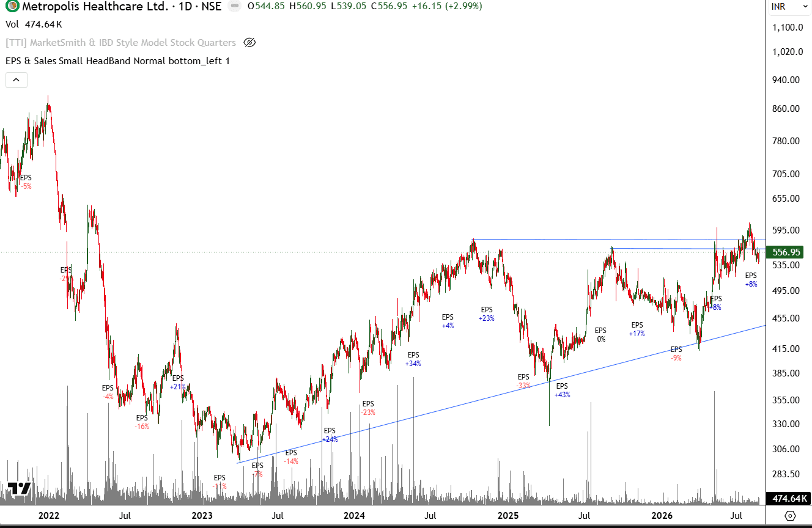Click the 940.00 price axis label
This screenshot has height=528, width=812.
click(x=788, y=79)
